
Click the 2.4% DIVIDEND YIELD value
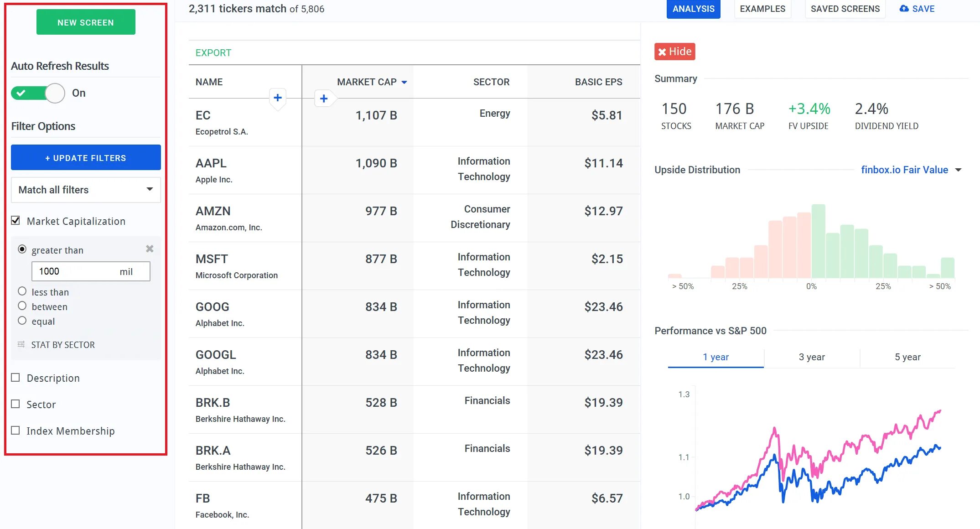point(871,109)
